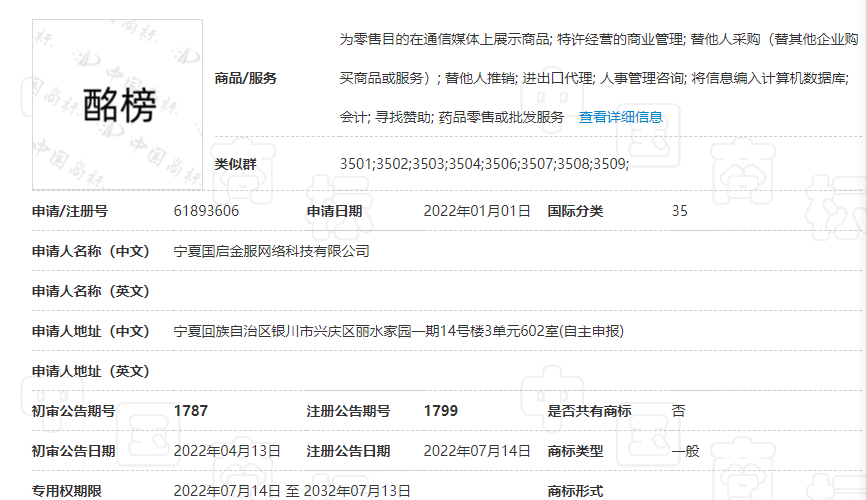The width and height of the screenshot is (867, 500).
Task: Click the 类似群 label
Action: [x=236, y=163]
